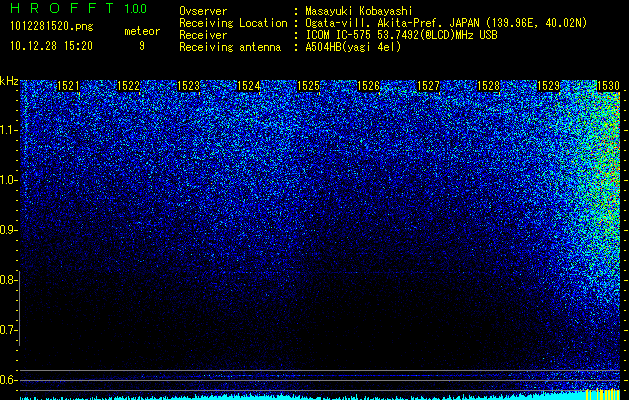Click the 0.6 kHz axis label
Viewport: 629px width, 400px height.
click(8, 380)
